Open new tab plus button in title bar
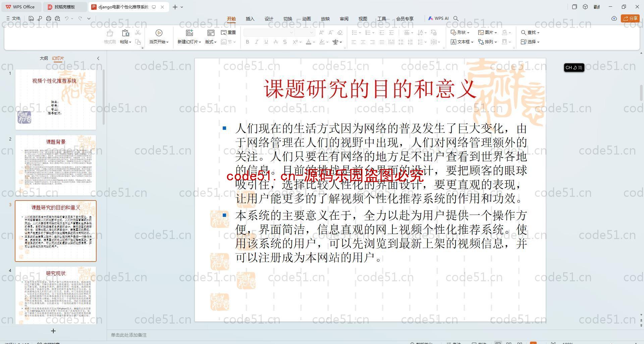This screenshot has width=644, height=344. tap(175, 7)
